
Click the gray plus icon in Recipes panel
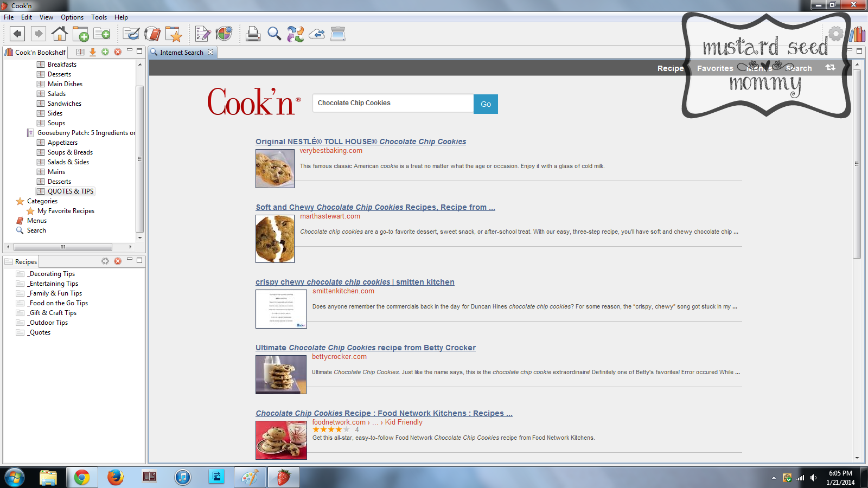(x=105, y=261)
